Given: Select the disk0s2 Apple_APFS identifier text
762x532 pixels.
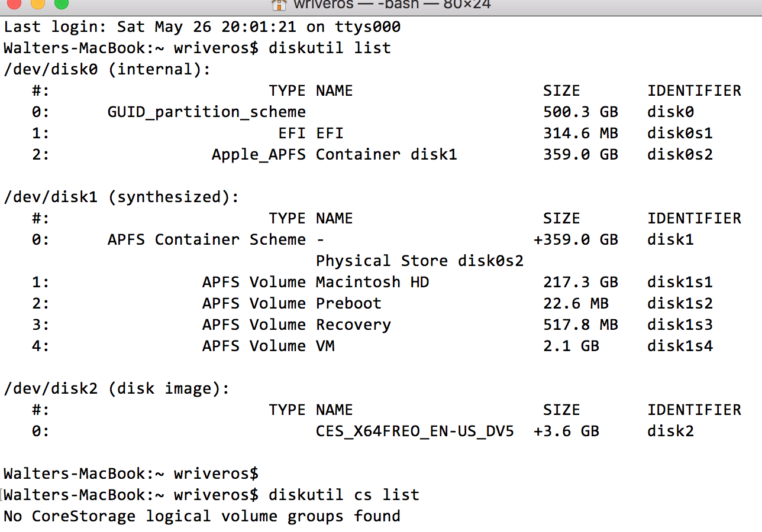Looking at the screenshot, I should [x=679, y=154].
